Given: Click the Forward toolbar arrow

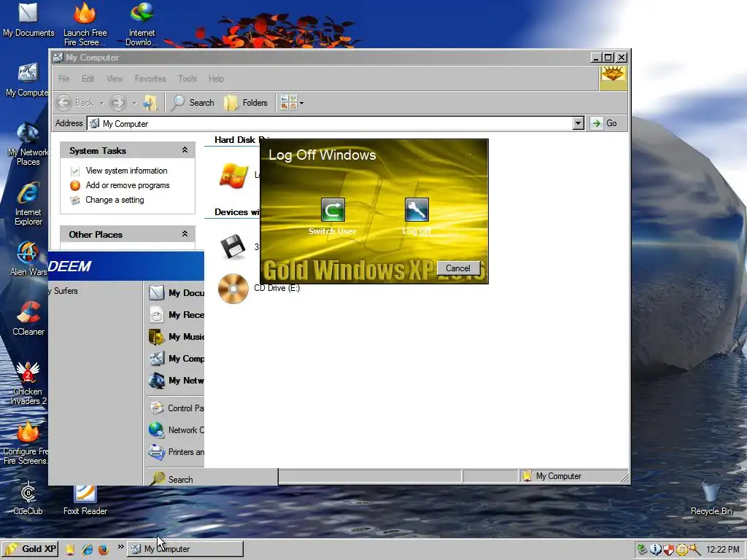Looking at the screenshot, I should pyautogui.click(x=118, y=103).
